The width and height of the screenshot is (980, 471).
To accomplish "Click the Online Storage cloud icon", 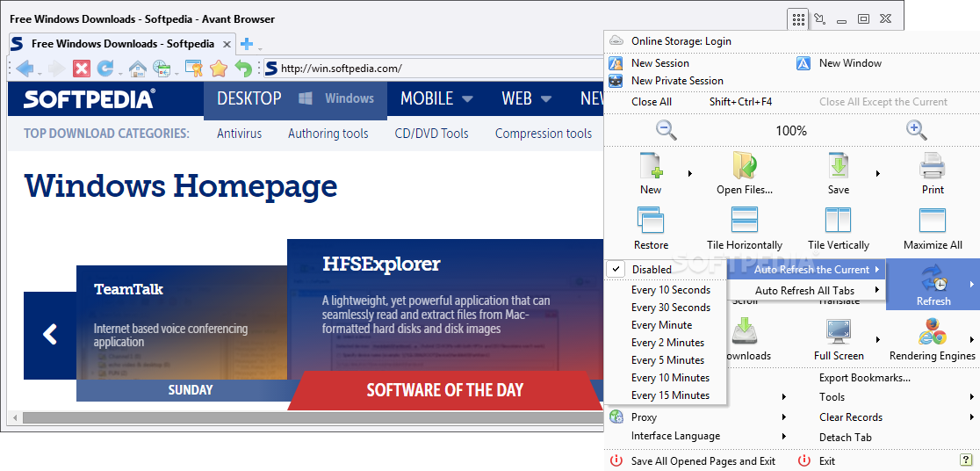I will (616, 41).
